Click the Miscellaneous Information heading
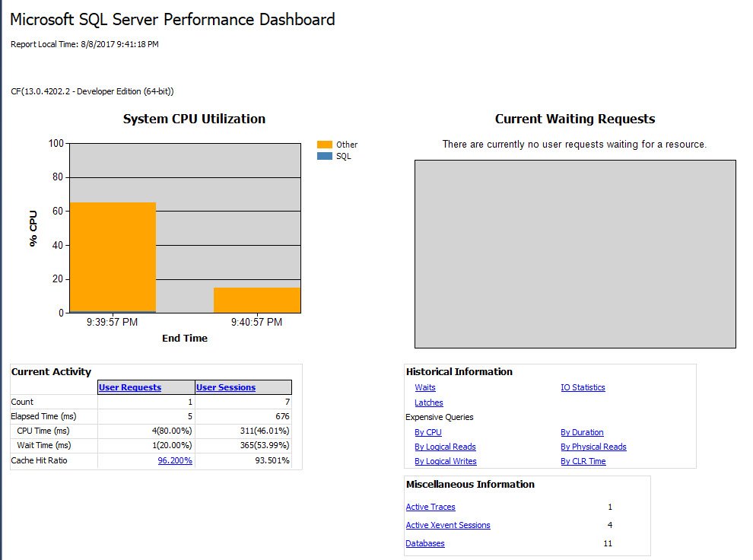The image size is (753, 560). pos(470,484)
